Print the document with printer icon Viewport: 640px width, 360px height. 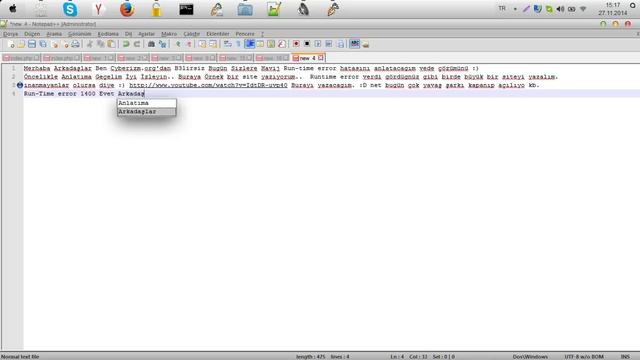pyautogui.click(x=76, y=44)
